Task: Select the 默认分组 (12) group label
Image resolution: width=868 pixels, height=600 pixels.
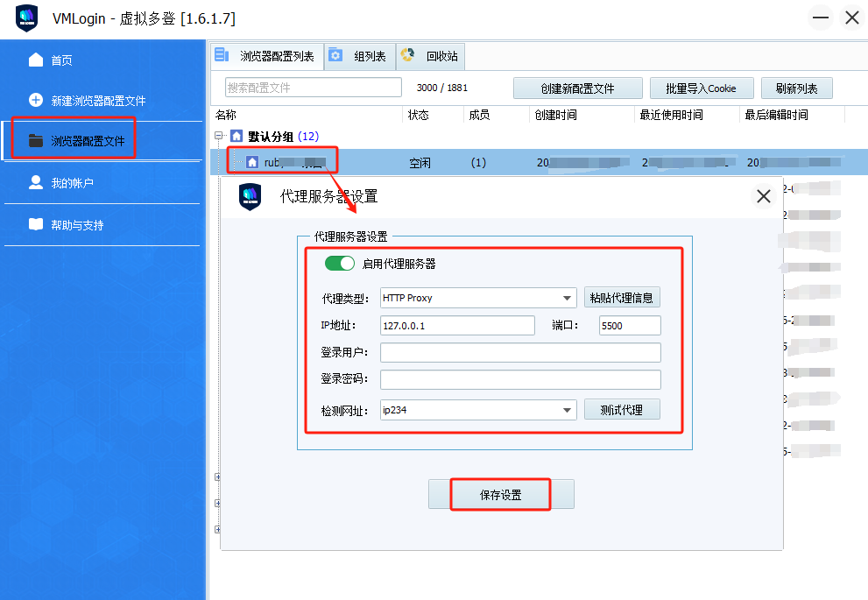Action: tap(284, 136)
